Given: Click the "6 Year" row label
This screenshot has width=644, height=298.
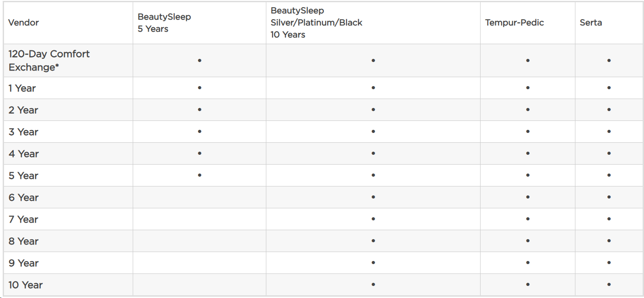Looking at the screenshot, I should click(24, 198).
